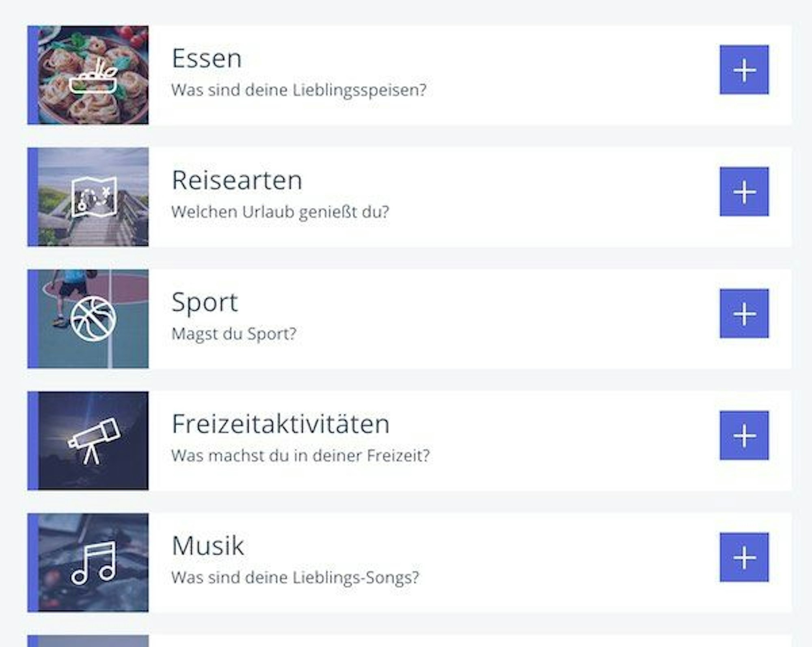812x647 pixels.
Task: Expand the Essen category with plus button
Action: pos(744,70)
